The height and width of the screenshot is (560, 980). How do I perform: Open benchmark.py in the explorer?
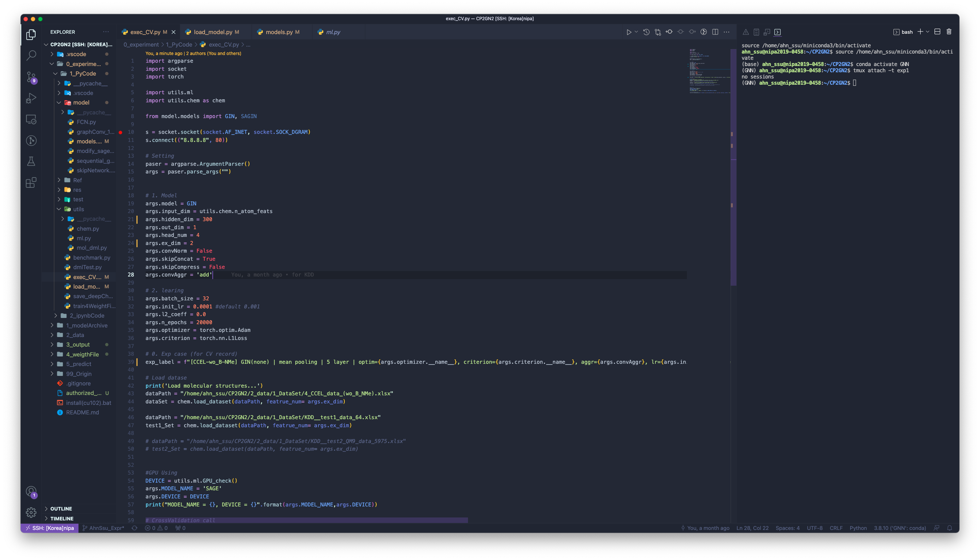pos(80,257)
